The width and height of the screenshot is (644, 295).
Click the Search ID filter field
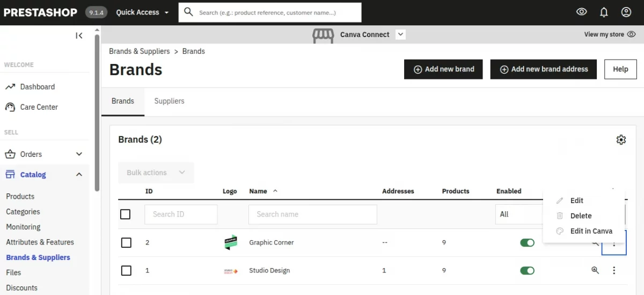tap(181, 214)
